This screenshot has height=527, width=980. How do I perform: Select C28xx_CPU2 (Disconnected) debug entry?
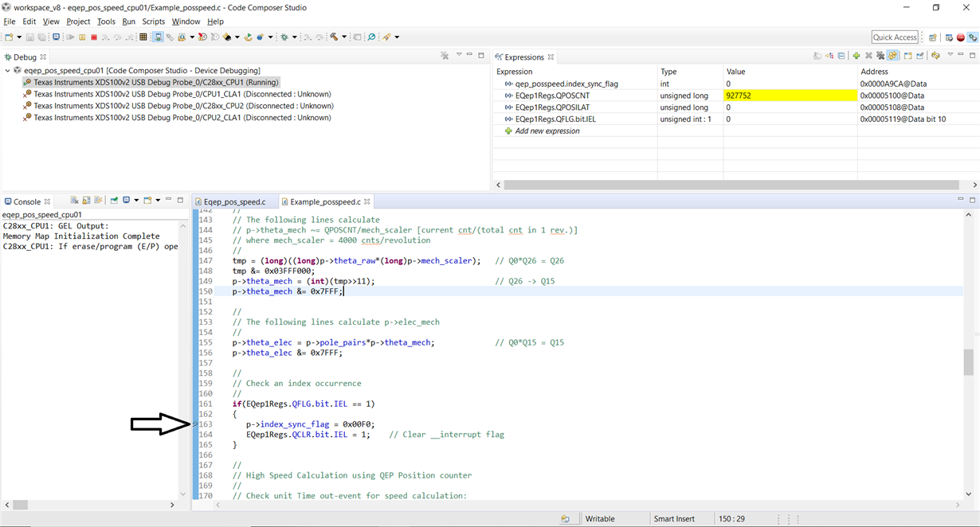(183, 106)
